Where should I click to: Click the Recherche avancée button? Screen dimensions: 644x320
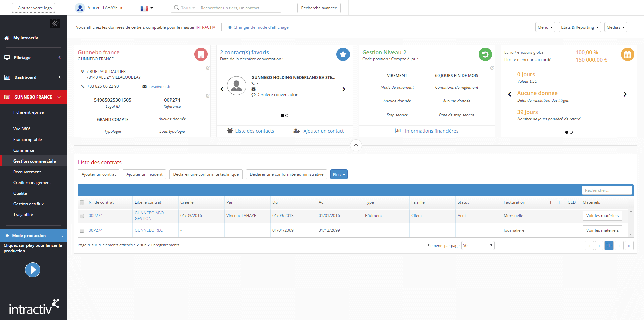point(318,8)
